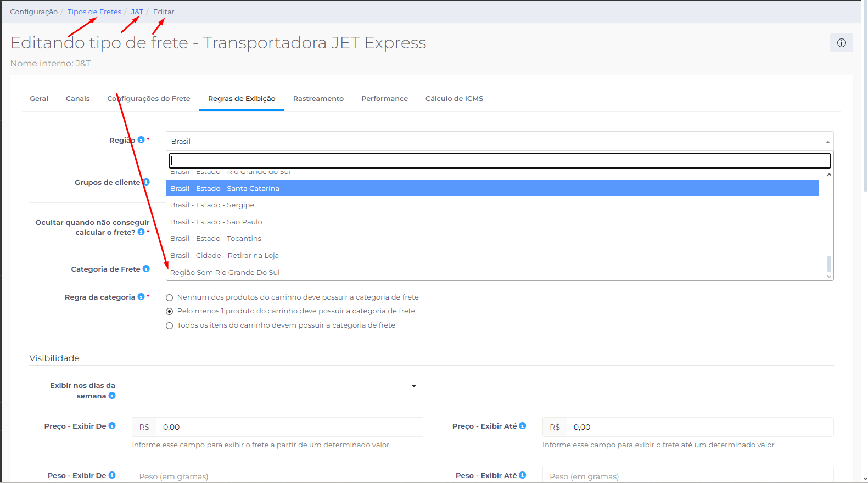Screen dimensions: 868x483
Task: Go to Tipos de Fretes breadcrumb link
Action: coord(94,12)
